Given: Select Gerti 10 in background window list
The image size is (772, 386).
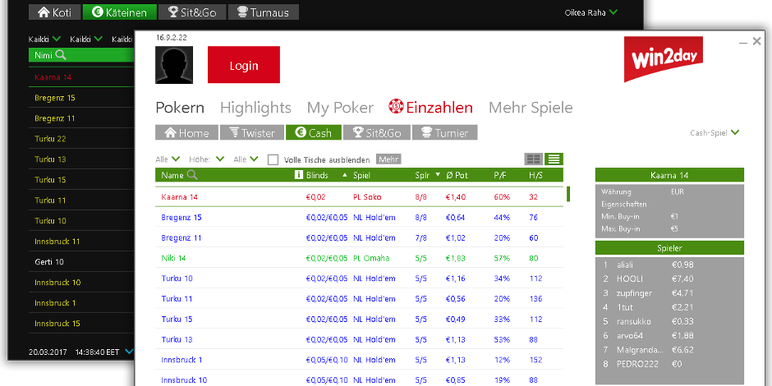Looking at the screenshot, I should [x=81, y=262].
